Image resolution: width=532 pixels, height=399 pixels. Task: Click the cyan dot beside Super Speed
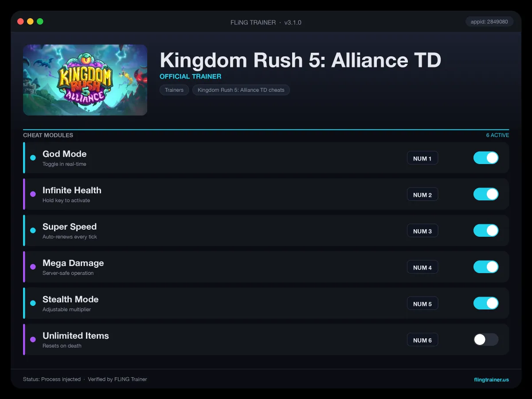pyautogui.click(x=33, y=231)
